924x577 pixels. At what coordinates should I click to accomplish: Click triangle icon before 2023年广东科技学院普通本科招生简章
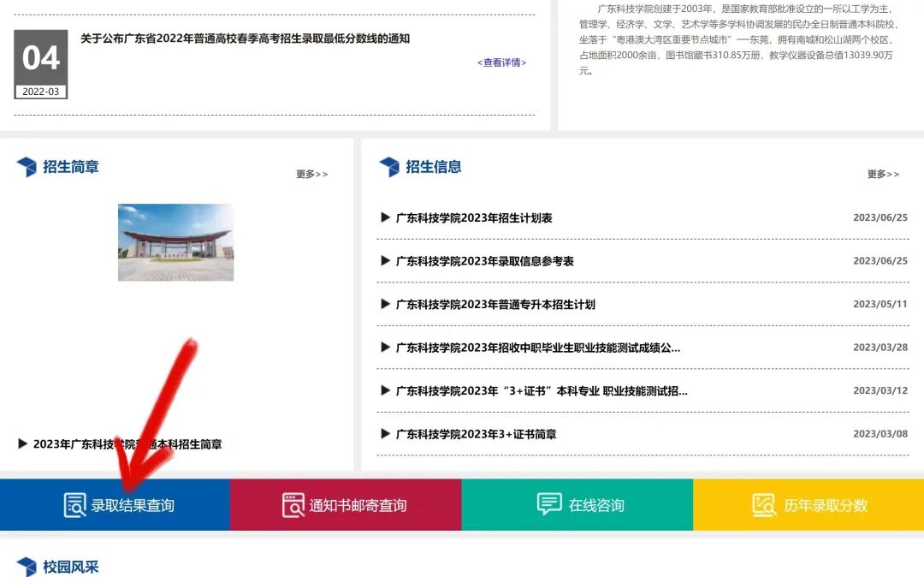[21, 443]
